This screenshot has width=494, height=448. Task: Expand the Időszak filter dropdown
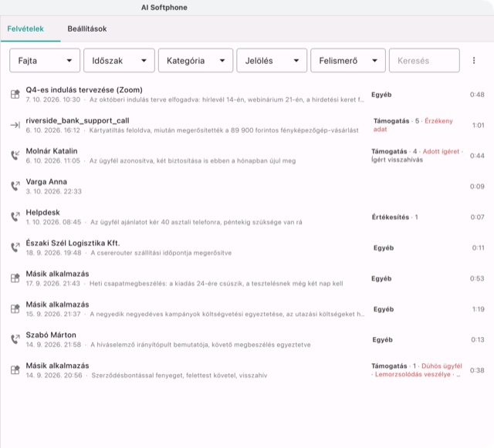click(x=119, y=60)
